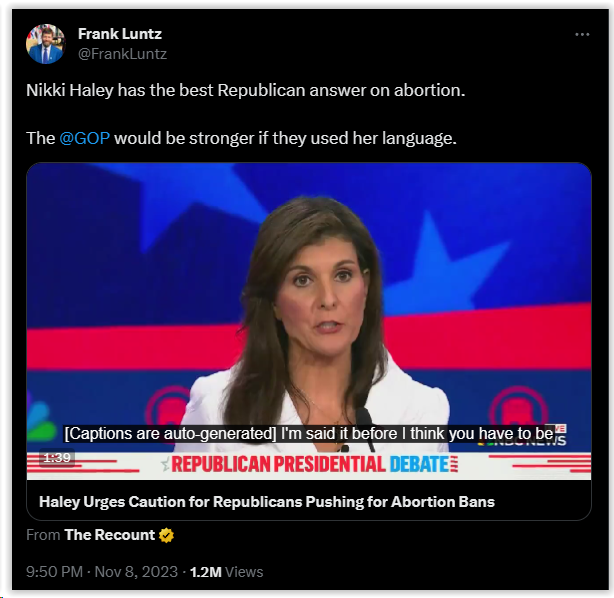Click the tweet text about Nikki Haley's abortion answer
Viewport: 614px width, 598px height.
pos(246,90)
